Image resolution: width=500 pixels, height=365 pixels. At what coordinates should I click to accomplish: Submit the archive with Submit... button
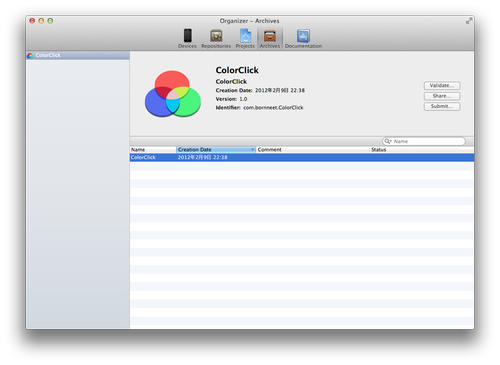click(x=442, y=106)
